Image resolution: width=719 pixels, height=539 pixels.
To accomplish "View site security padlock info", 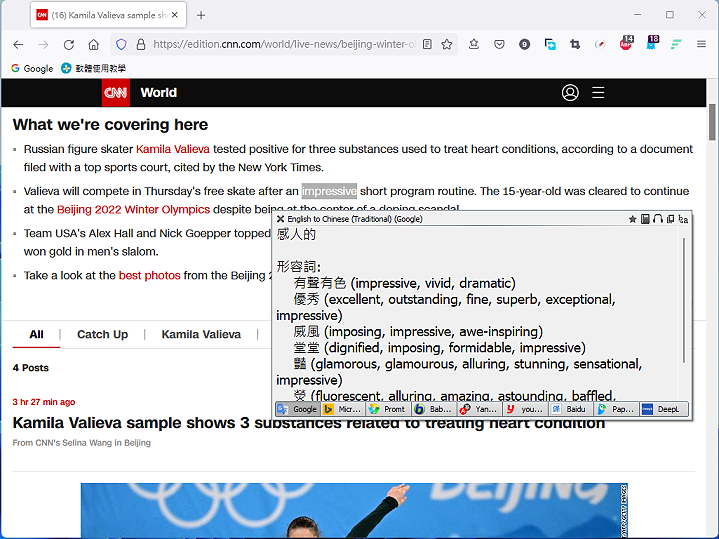I will coord(141,44).
